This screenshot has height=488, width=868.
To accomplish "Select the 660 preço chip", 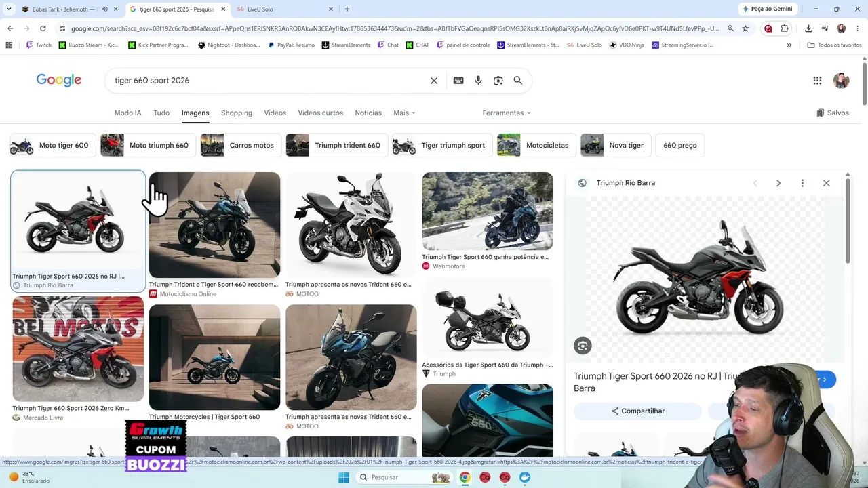I will coord(680,145).
